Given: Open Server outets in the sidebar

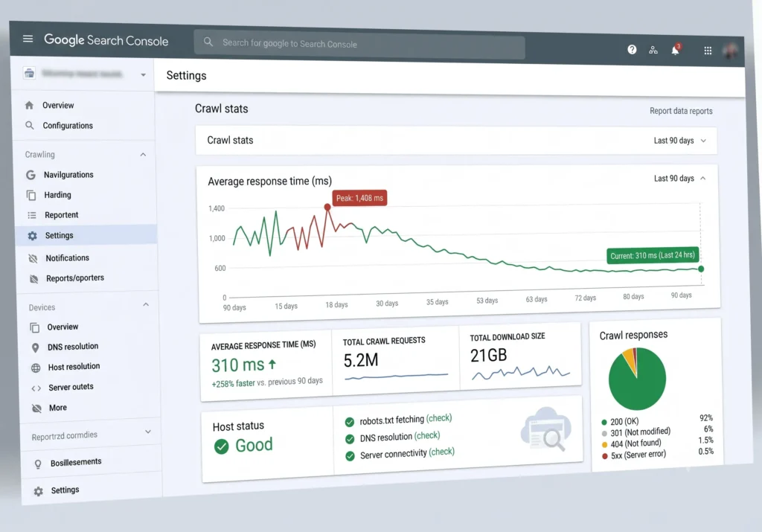Looking at the screenshot, I should tap(71, 387).
